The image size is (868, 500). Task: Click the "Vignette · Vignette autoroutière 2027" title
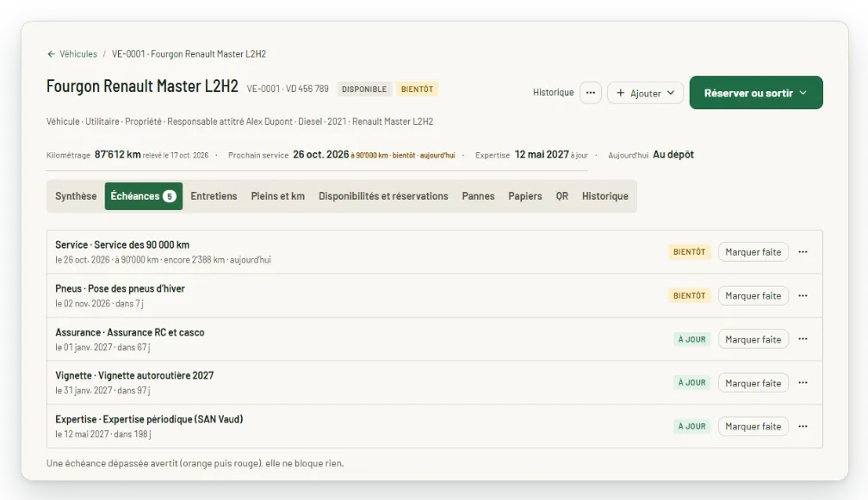(x=134, y=375)
